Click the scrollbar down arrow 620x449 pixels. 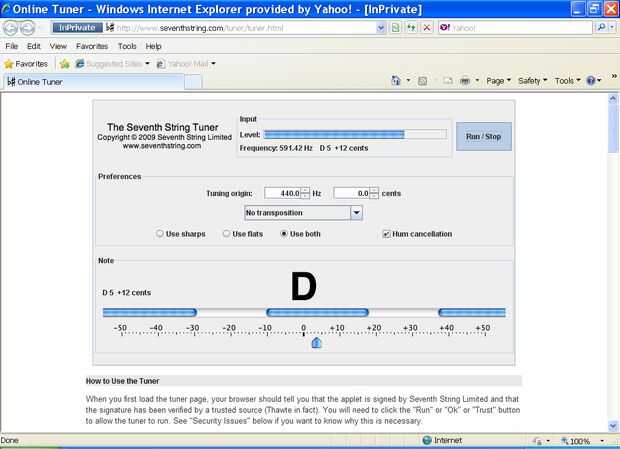click(613, 426)
